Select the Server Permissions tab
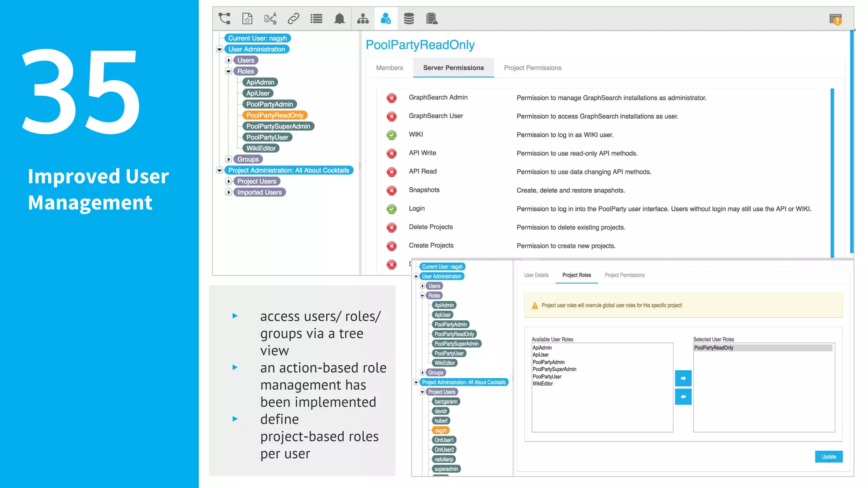The height and width of the screenshot is (488, 868). (453, 68)
